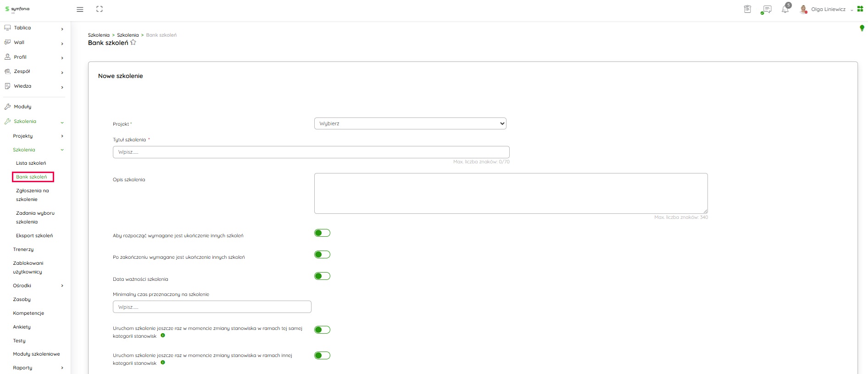
Task: Open Trenerzy in sidebar menu
Action: tap(23, 249)
